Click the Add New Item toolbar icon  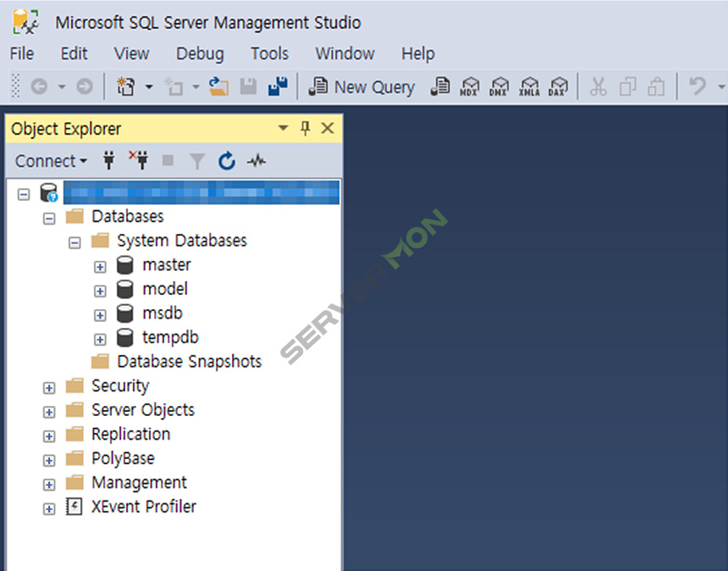tap(174, 86)
